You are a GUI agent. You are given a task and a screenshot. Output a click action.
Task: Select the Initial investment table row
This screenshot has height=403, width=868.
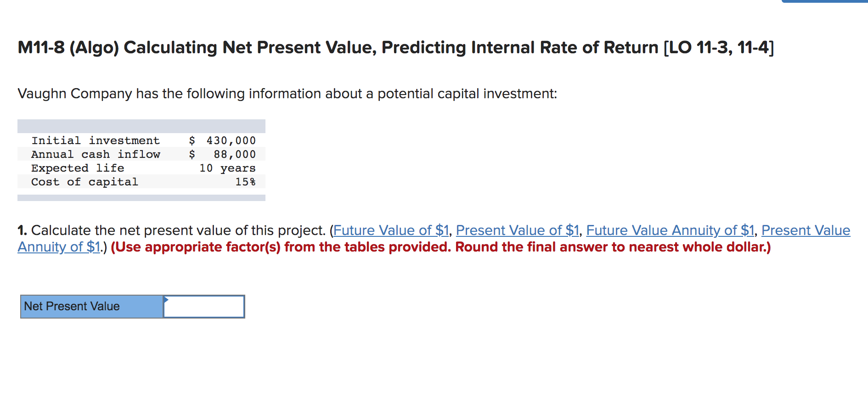coord(142,140)
